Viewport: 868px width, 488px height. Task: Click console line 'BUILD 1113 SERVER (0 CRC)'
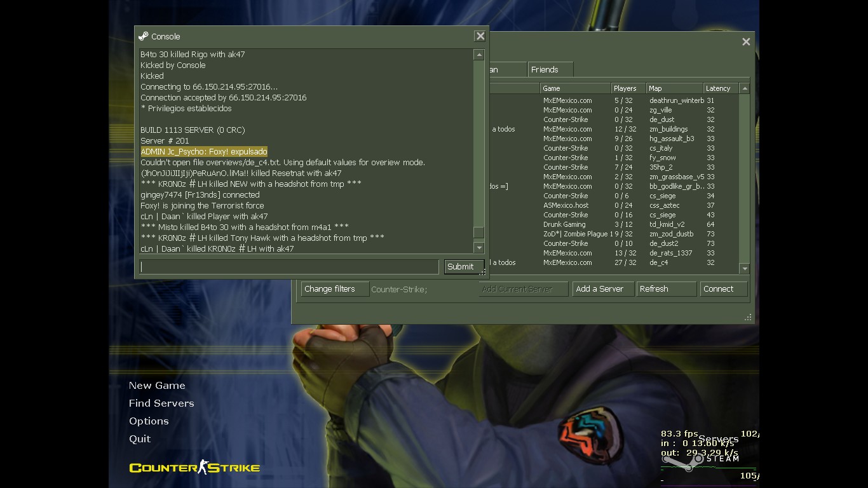click(193, 130)
